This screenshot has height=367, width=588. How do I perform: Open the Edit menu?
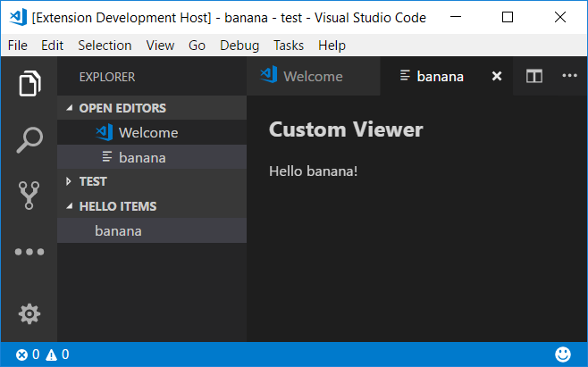point(52,46)
